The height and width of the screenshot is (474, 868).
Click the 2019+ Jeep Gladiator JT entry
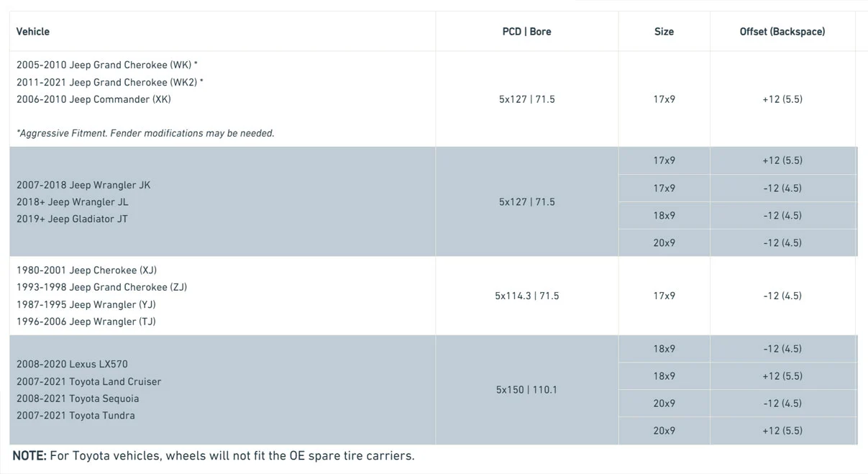[x=72, y=219]
